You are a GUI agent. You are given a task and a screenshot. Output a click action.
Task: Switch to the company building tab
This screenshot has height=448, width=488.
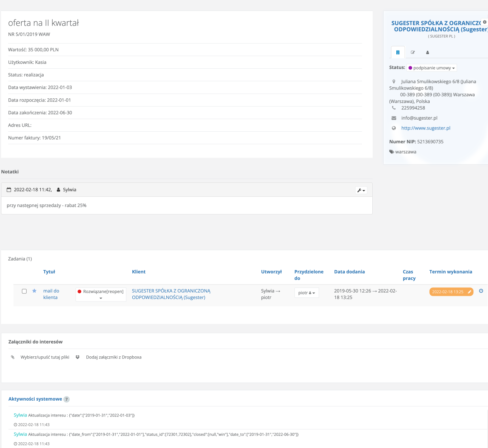pyautogui.click(x=398, y=52)
